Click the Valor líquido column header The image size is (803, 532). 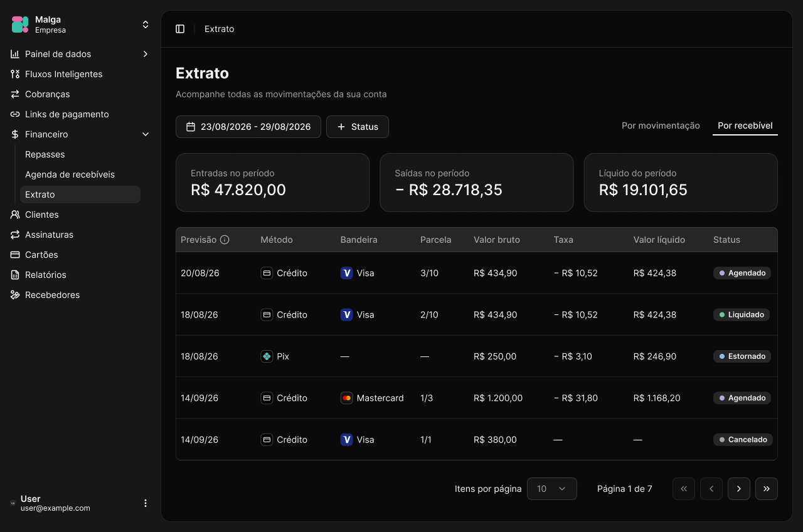[x=659, y=240]
